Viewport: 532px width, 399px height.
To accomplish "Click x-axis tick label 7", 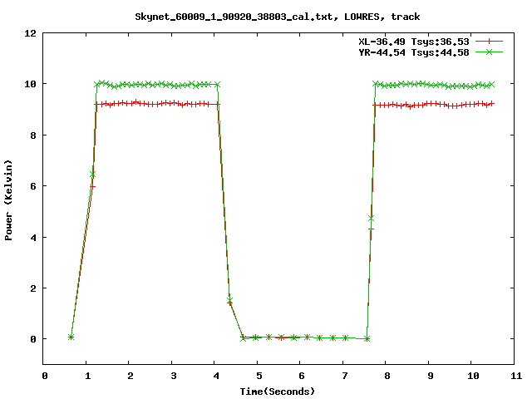I will [345, 376].
